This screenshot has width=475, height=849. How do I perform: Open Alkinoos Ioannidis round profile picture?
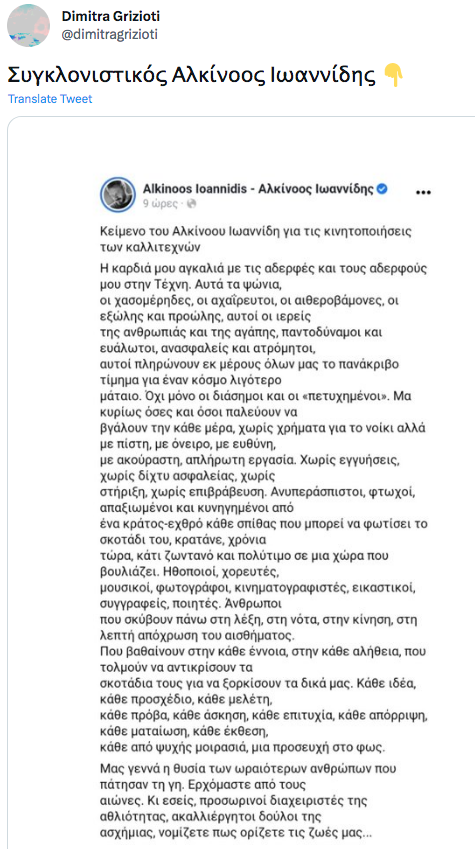[118, 194]
